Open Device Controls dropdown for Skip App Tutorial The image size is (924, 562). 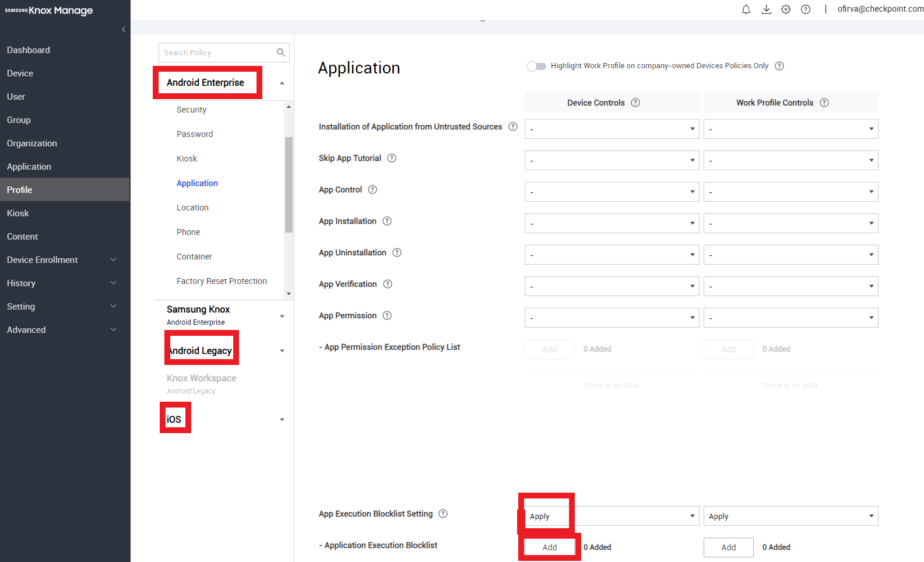click(x=612, y=160)
